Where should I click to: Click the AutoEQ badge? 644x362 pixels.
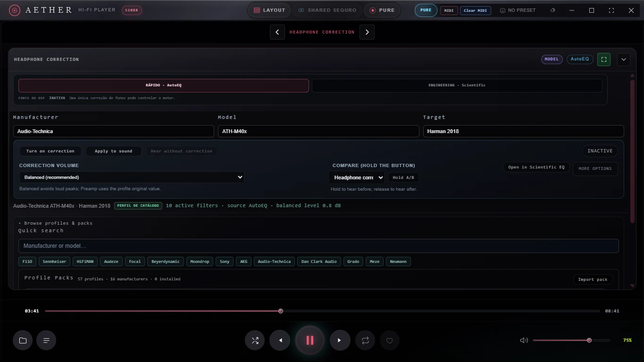tap(580, 59)
